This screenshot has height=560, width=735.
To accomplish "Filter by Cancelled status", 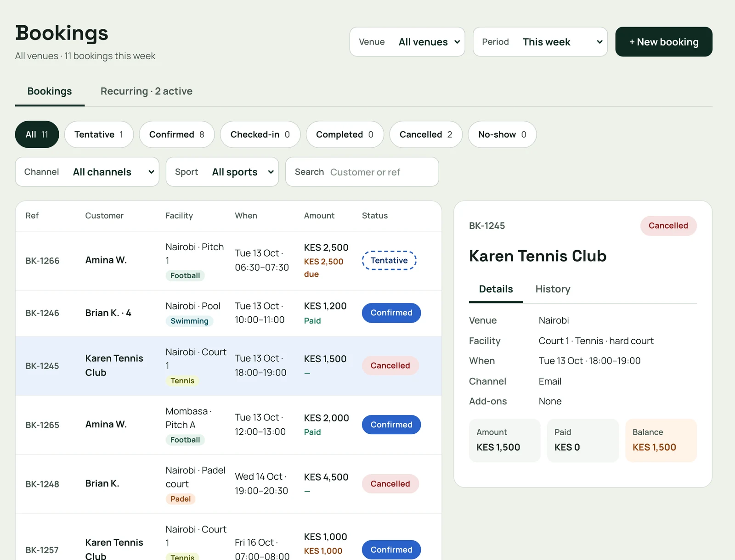I will [x=426, y=134].
